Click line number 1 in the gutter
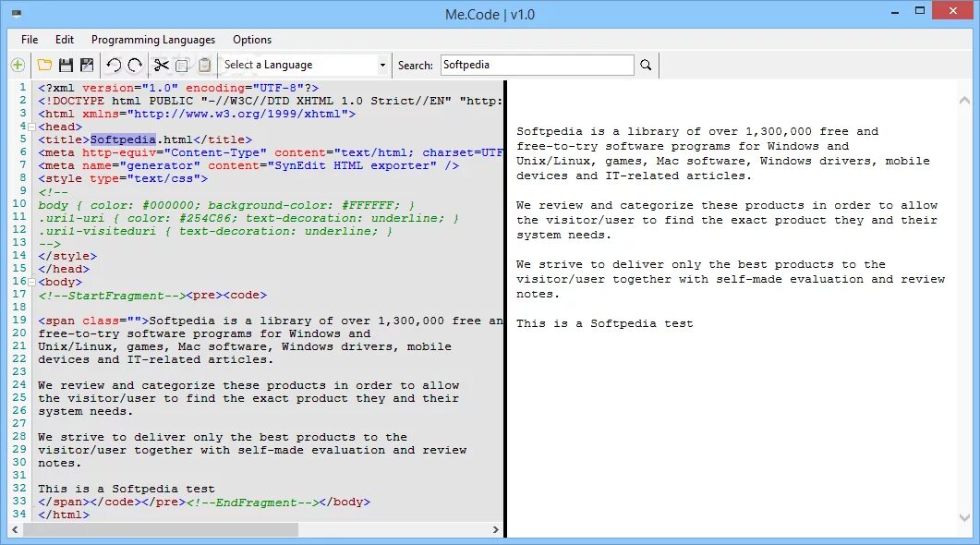 pyautogui.click(x=22, y=87)
